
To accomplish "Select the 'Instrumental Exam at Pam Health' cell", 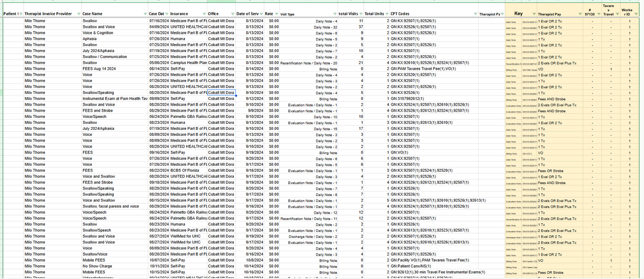I will tap(115, 99).
